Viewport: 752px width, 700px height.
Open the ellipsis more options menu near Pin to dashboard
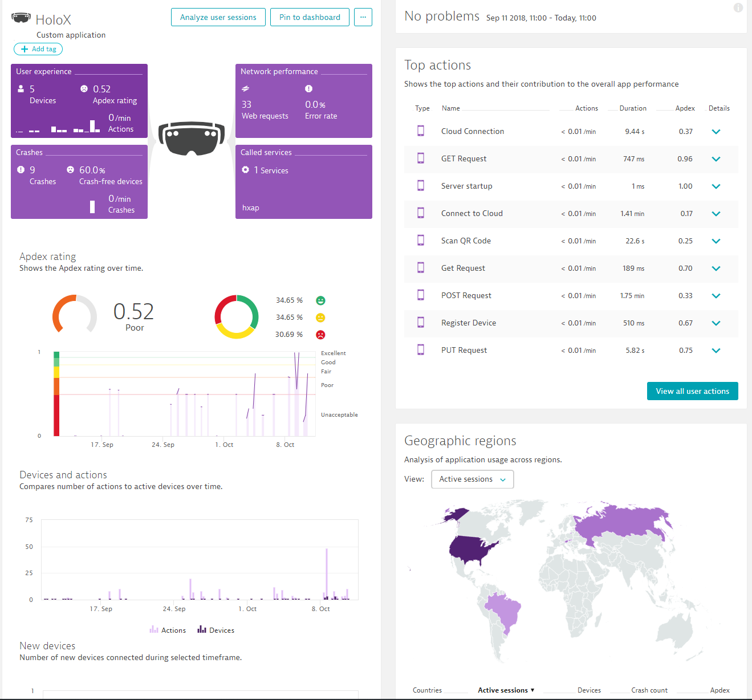click(x=363, y=17)
